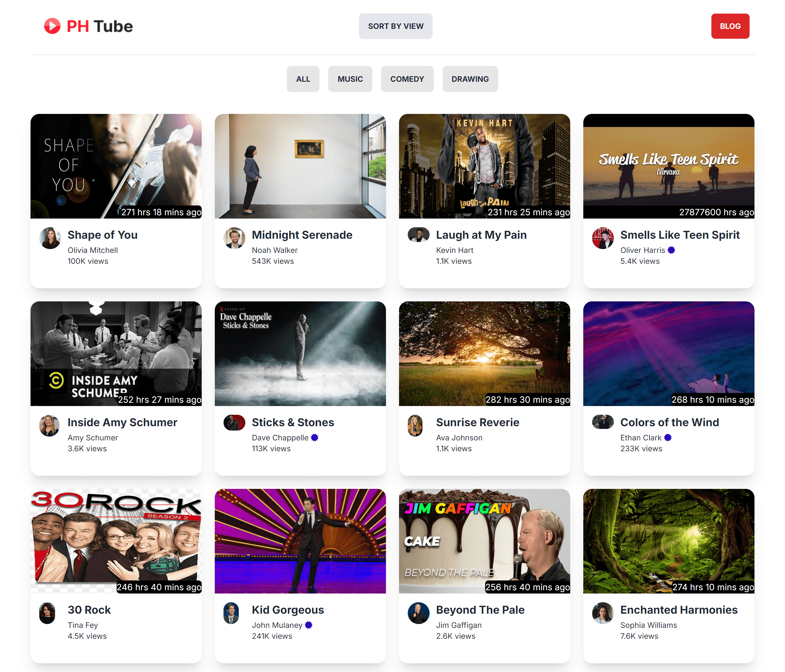This screenshot has width=785, height=672.
Task: Filter videos by Drawing category
Action: pos(470,79)
